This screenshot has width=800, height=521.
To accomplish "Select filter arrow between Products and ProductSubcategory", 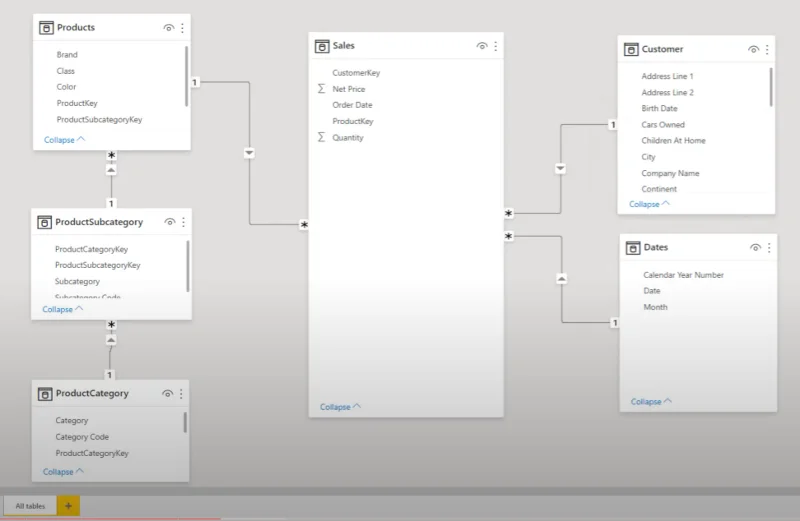I will point(111,170).
